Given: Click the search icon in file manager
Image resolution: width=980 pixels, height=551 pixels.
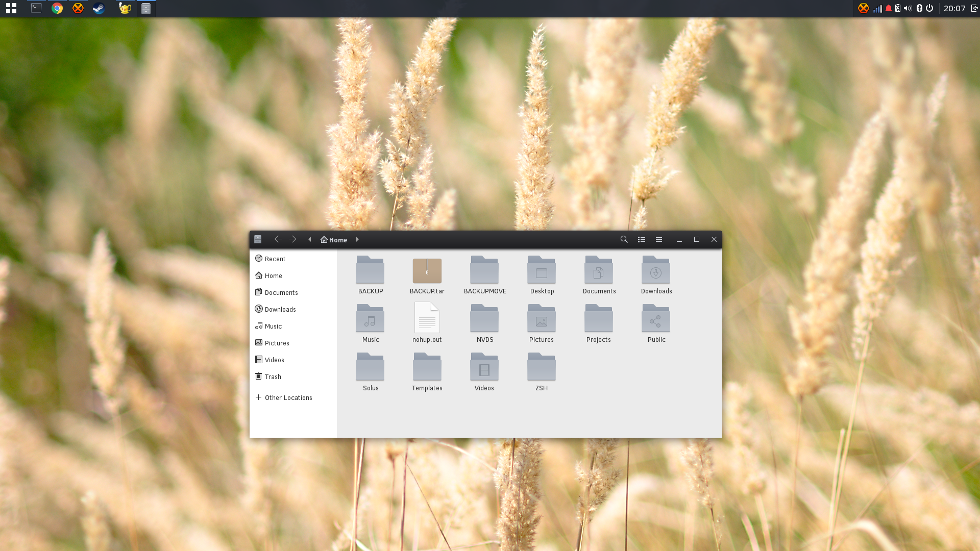Looking at the screenshot, I should pos(624,239).
